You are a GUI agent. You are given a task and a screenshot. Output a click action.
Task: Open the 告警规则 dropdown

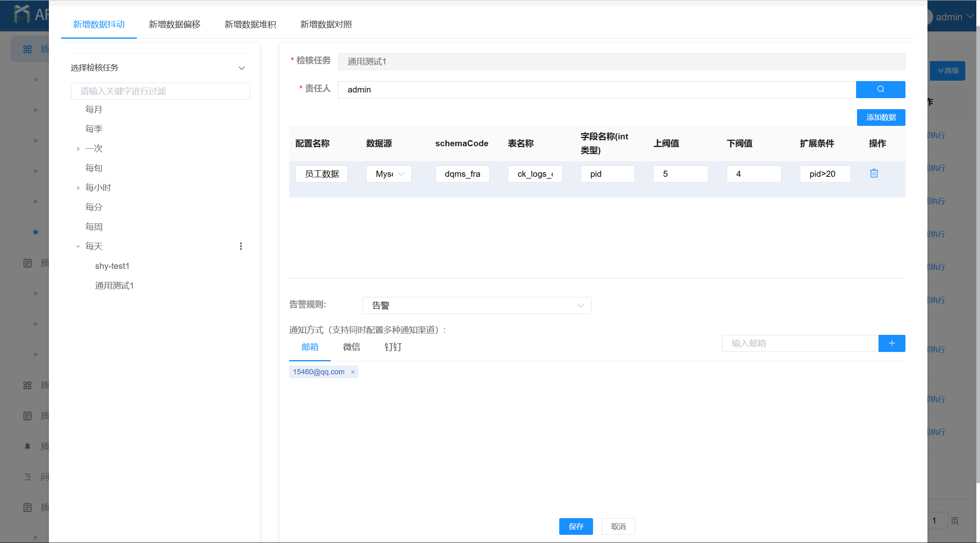point(477,306)
